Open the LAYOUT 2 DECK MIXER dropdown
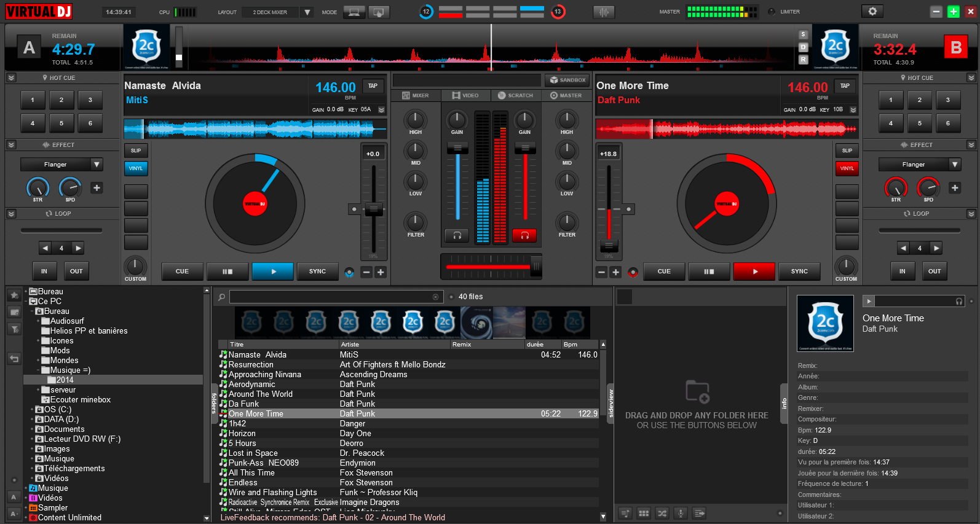The height and width of the screenshot is (524, 980). coord(307,12)
